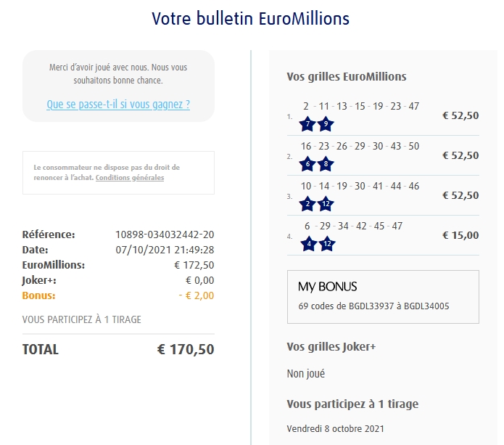Click star number 9 in grid 1
The image size is (504, 445).
(326, 124)
